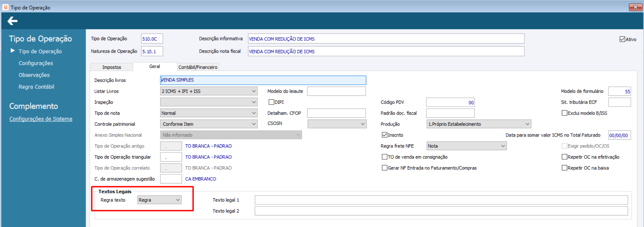The image size is (644, 227).
Task: Open the Contábil/Financeiro tab
Action: [x=198, y=67]
